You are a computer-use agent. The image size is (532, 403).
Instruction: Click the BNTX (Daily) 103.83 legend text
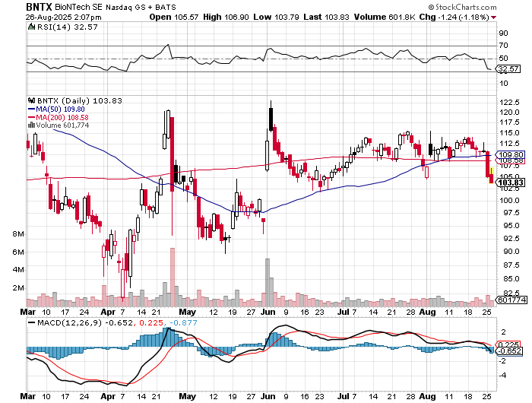79,101
